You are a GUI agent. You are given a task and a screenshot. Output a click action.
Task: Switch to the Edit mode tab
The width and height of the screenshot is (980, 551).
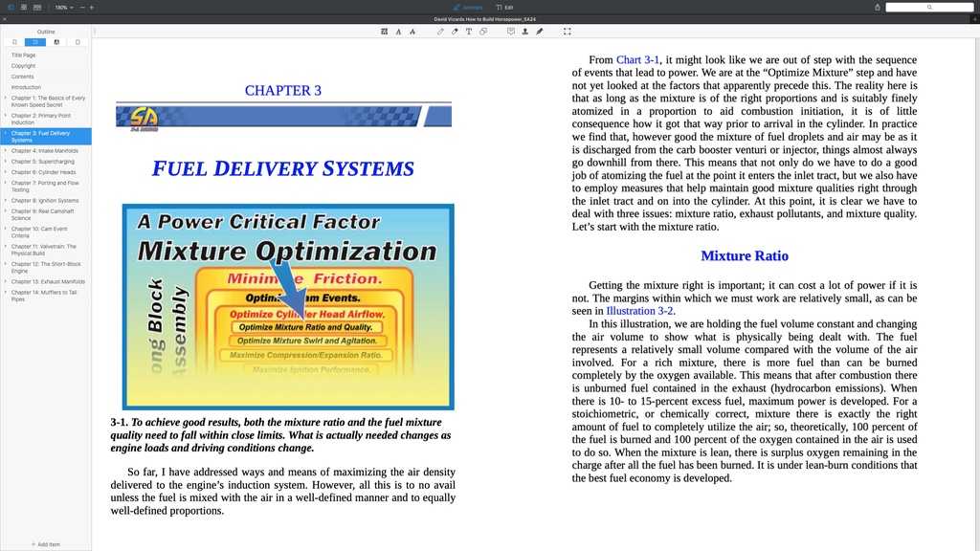click(504, 8)
